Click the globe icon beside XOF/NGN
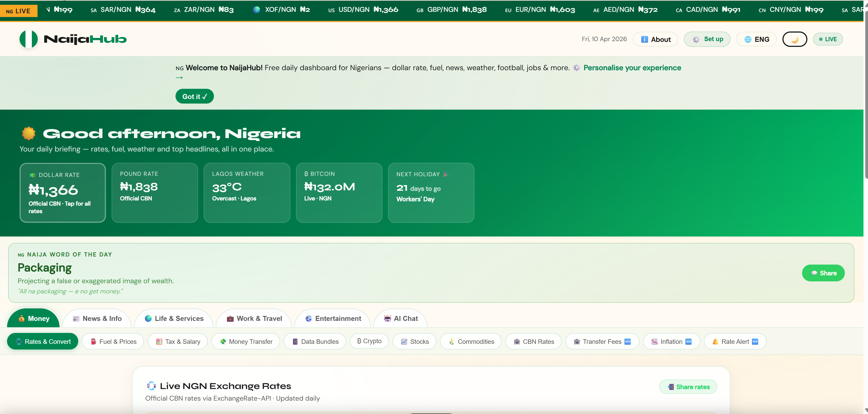 [x=256, y=10]
